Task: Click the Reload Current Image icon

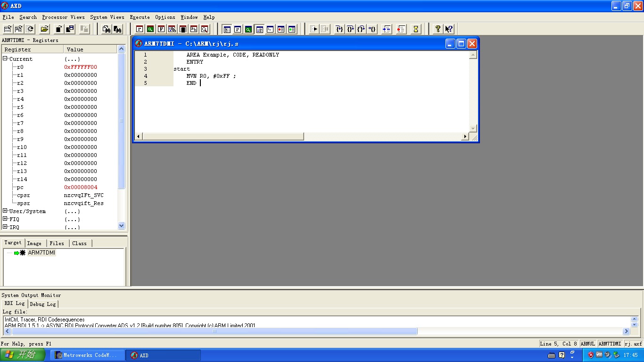Action: [29, 29]
